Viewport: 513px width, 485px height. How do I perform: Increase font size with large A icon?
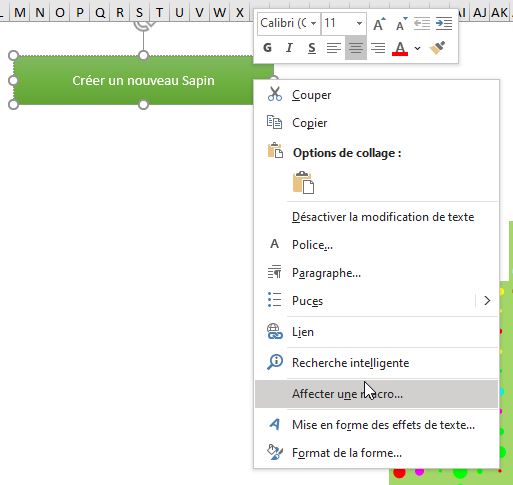click(x=379, y=24)
